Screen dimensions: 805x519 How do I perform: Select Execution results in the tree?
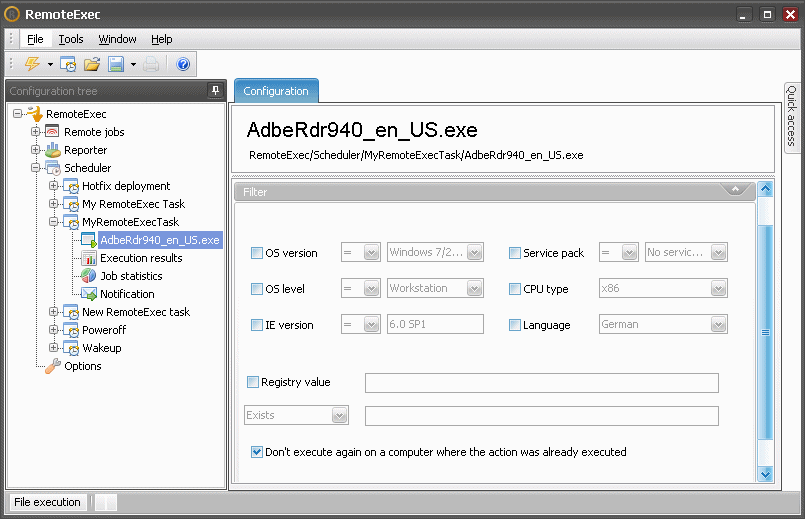click(x=141, y=258)
